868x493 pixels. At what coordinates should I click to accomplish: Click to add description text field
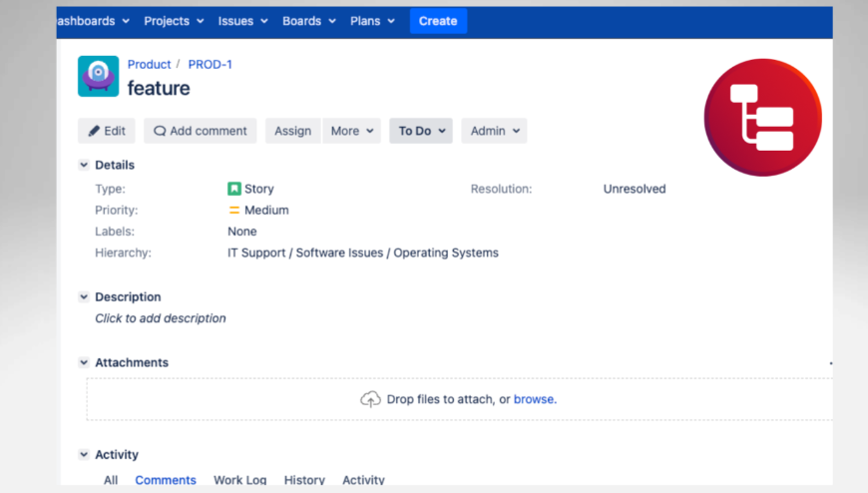click(x=161, y=318)
